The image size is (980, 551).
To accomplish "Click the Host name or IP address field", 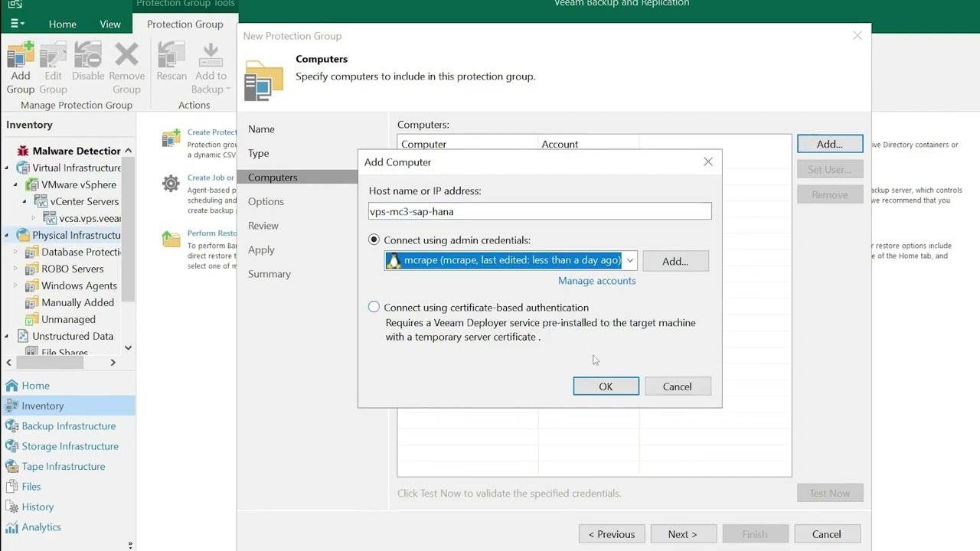I will (x=540, y=211).
